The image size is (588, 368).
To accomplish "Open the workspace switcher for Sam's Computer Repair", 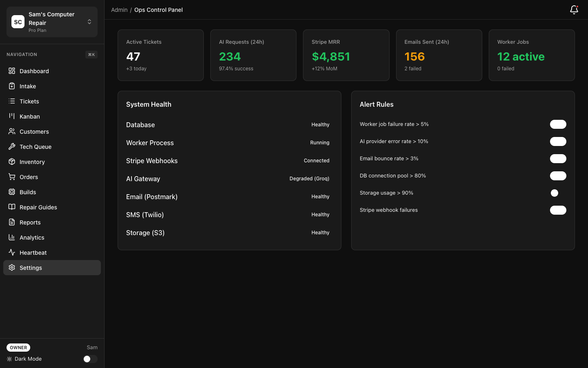I will 89,22.
